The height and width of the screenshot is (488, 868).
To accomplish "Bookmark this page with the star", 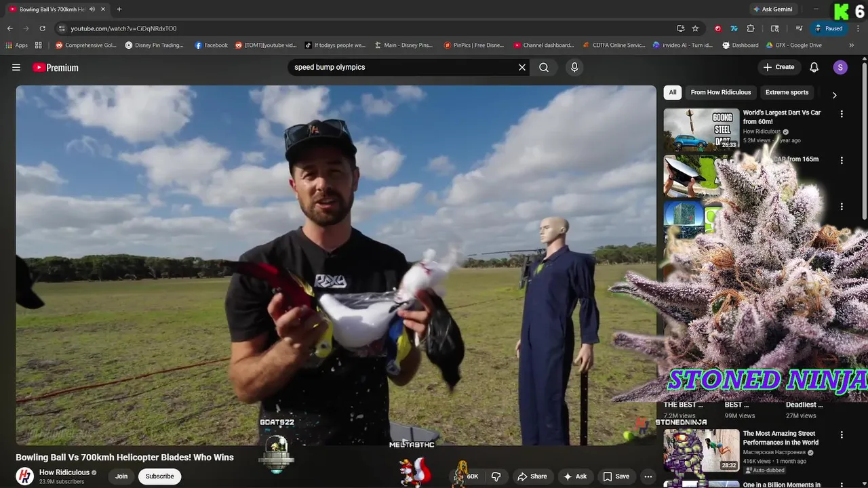I will [695, 28].
